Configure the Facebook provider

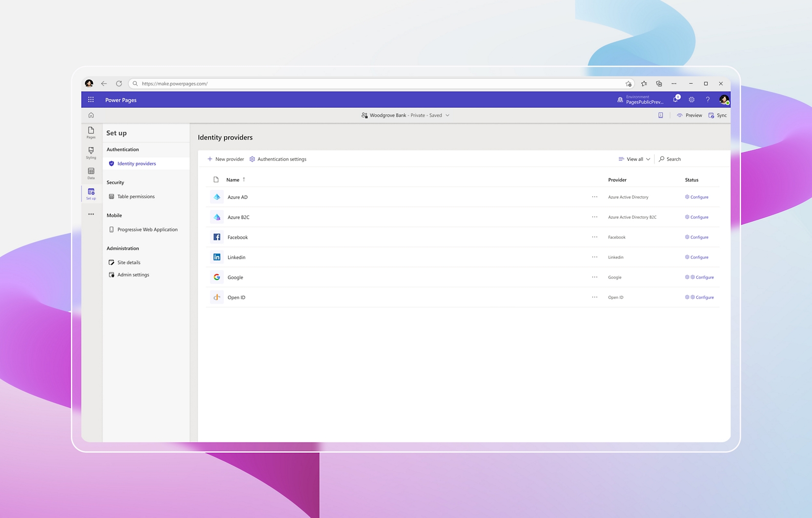pyautogui.click(x=697, y=237)
